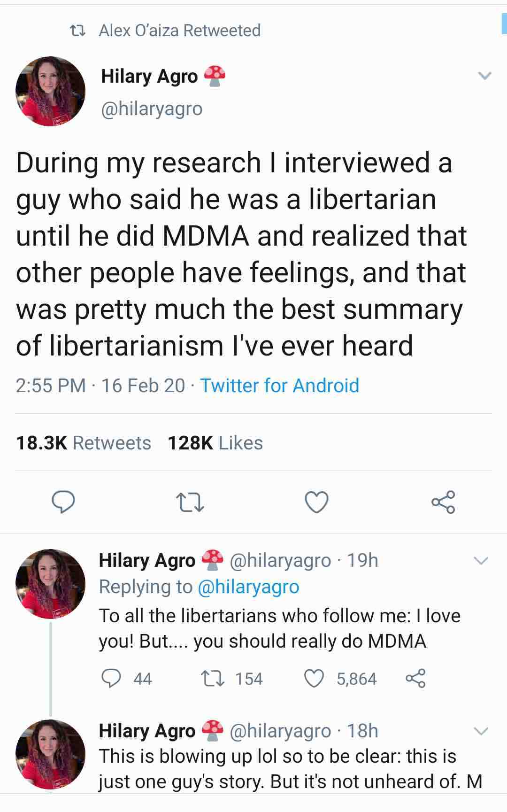
Task: Open the Twitter for Android link
Action: click(x=280, y=386)
